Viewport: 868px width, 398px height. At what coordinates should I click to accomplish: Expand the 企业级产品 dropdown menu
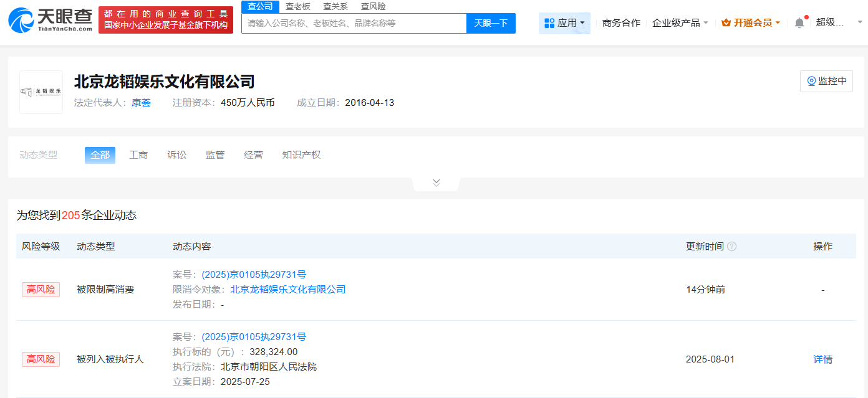(680, 23)
